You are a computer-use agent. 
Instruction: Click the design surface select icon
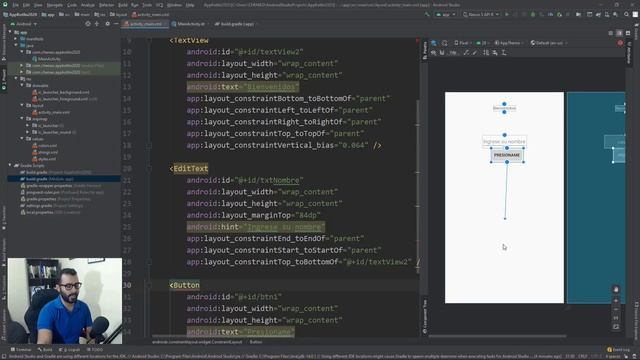(x=434, y=43)
